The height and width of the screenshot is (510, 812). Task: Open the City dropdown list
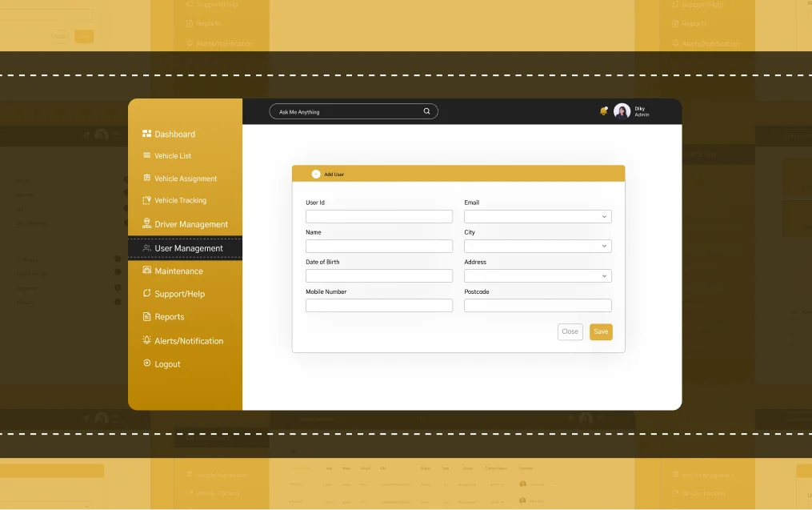pyautogui.click(x=604, y=247)
